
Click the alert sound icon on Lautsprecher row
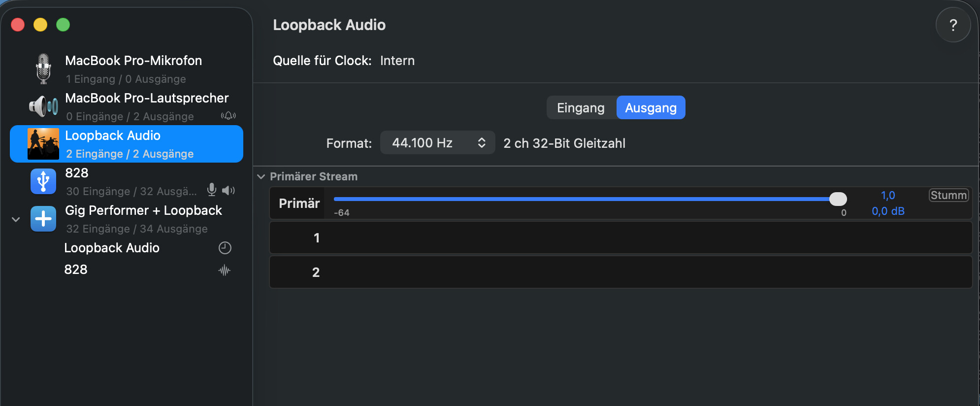pyautogui.click(x=228, y=116)
